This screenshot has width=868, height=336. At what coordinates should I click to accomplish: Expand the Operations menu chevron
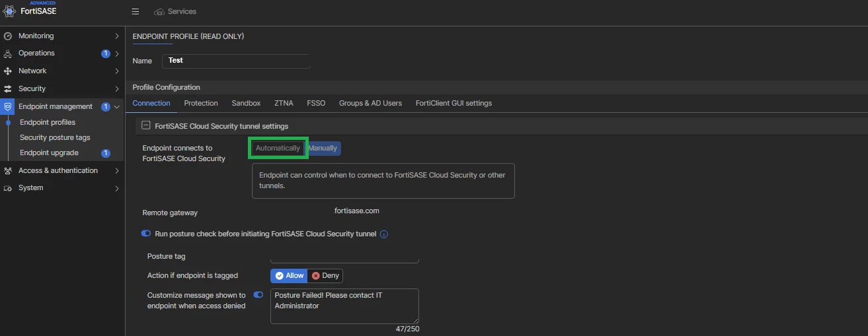[117, 53]
